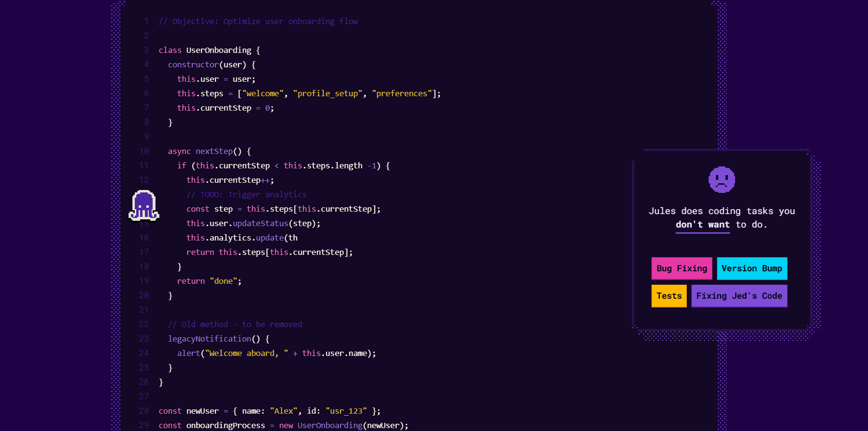This screenshot has width=868, height=431.
Task: Click the Jules octopus mascot icon
Action: point(144,206)
